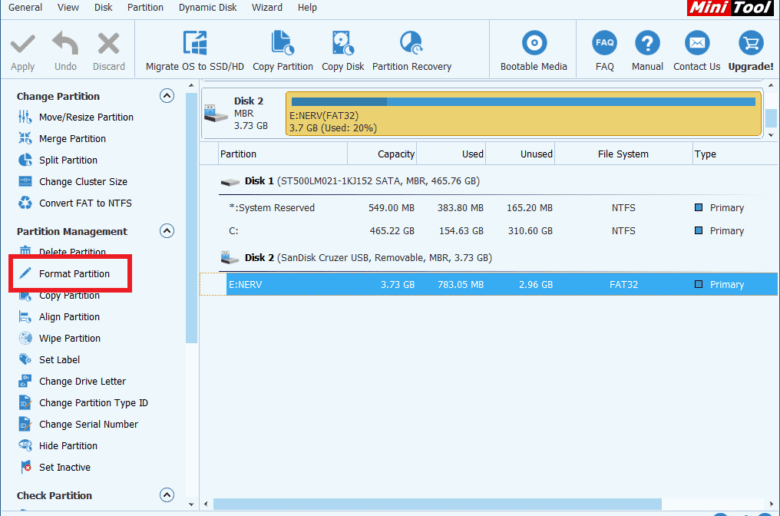Open the Partition menu
This screenshot has width=780, height=516.
coord(145,7)
